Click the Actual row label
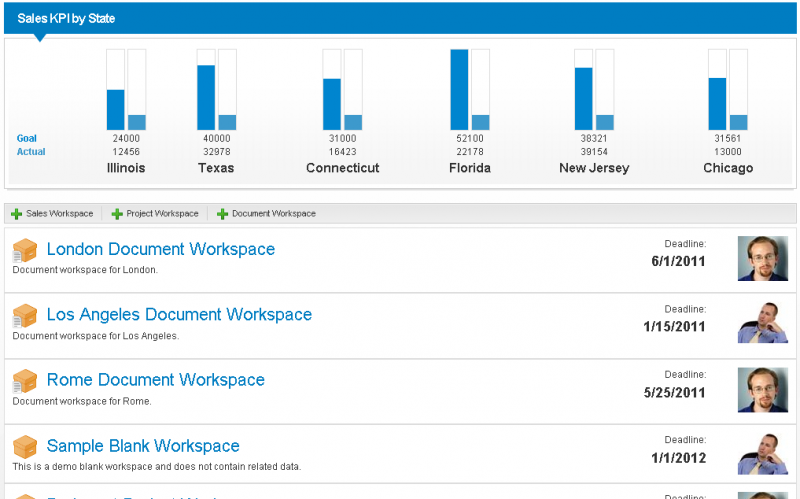The height and width of the screenshot is (499, 800). pyautogui.click(x=31, y=152)
